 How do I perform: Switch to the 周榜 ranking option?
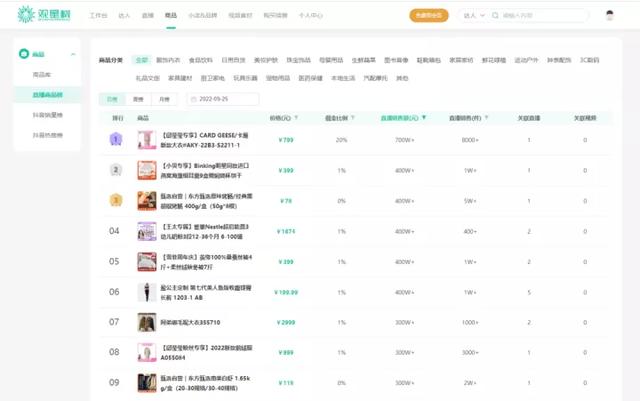[x=137, y=99]
